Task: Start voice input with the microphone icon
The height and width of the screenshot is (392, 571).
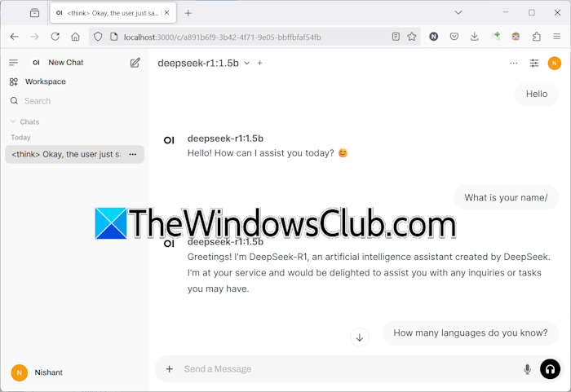Action: pos(527,369)
